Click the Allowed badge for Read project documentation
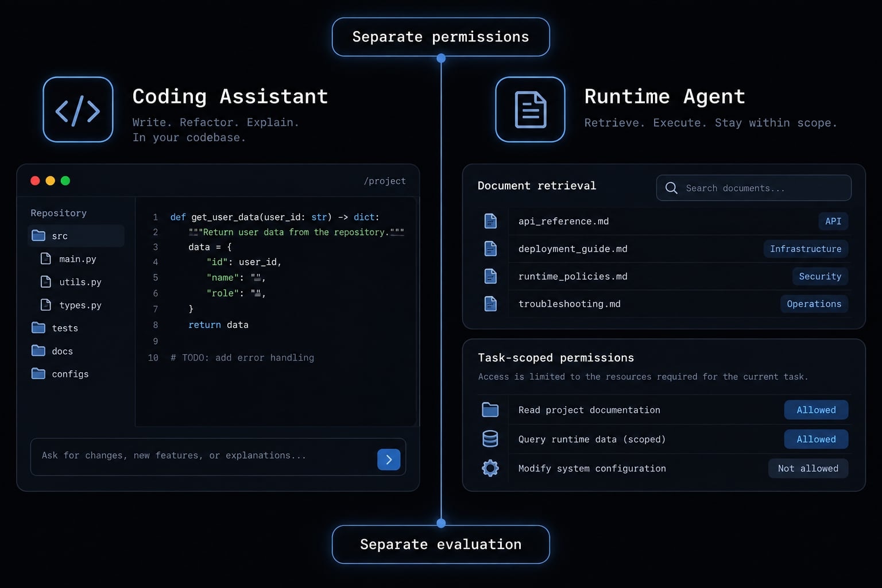 coord(816,409)
